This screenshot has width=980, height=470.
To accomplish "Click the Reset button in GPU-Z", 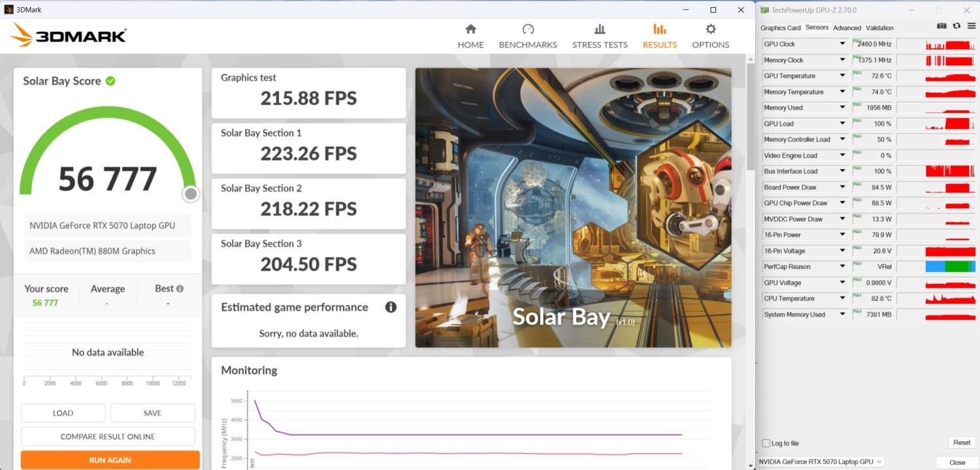I will (x=962, y=443).
